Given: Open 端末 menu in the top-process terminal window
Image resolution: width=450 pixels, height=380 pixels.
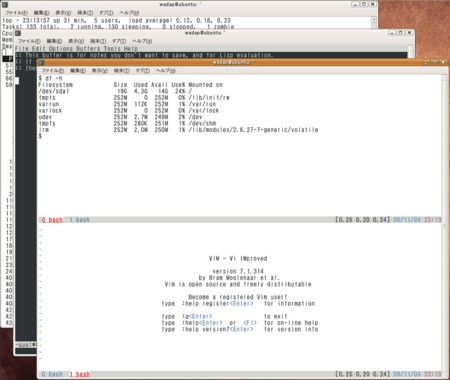Looking at the screenshot, I should point(85,13).
